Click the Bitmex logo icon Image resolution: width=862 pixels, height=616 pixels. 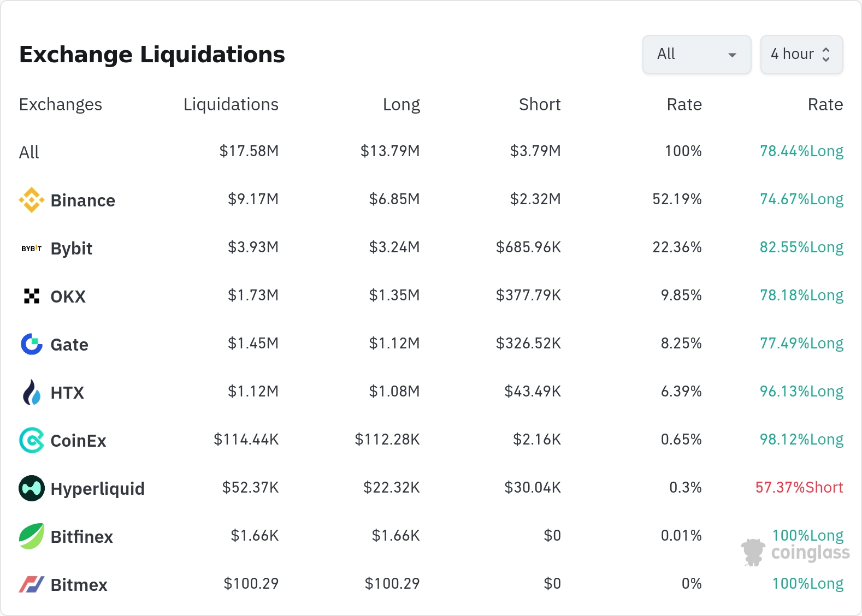point(32,584)
